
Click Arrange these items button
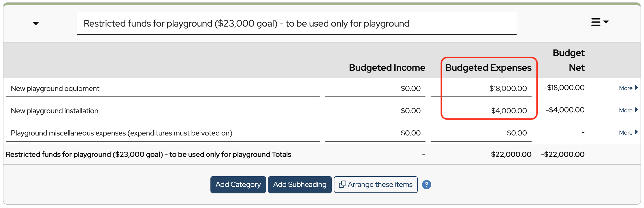tap(376, 185)
